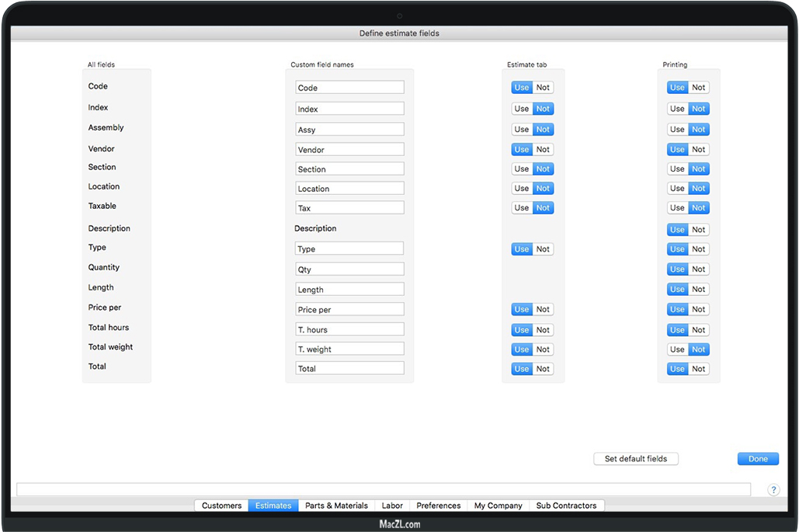Screen dimensions: 799x532
Task: Set Description printing to Not
Action: point(699,230)
